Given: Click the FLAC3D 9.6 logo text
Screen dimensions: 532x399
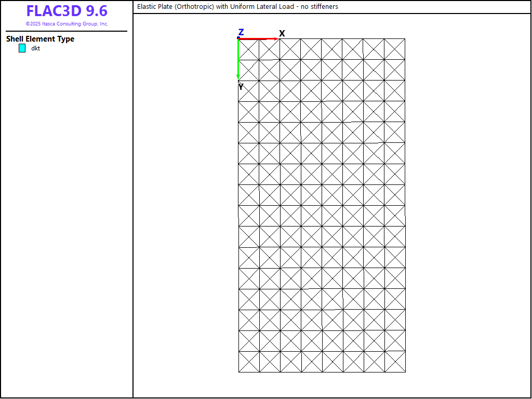Looking at the screenshot, I should [66, 11].
